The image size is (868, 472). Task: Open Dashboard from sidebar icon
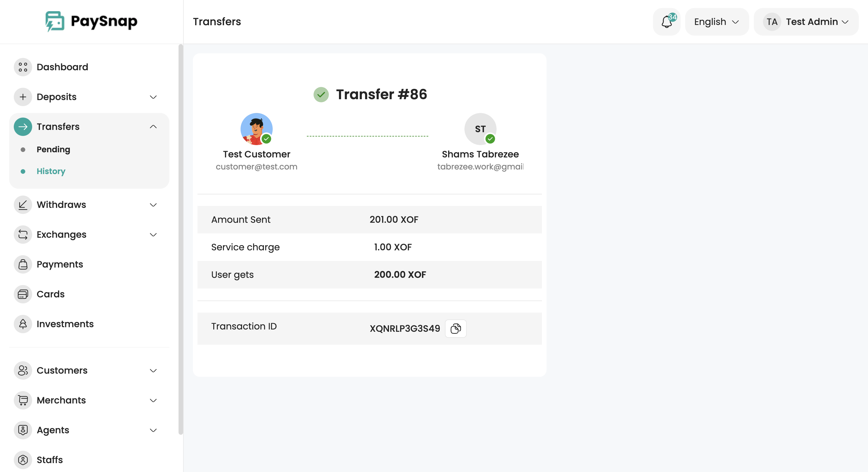(x=23, y=67)
